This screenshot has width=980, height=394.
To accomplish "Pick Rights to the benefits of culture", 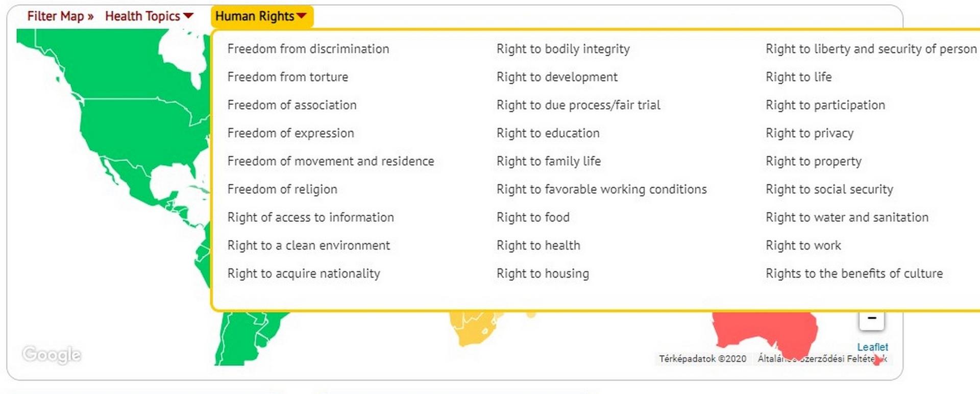I will tap(854, 274).
